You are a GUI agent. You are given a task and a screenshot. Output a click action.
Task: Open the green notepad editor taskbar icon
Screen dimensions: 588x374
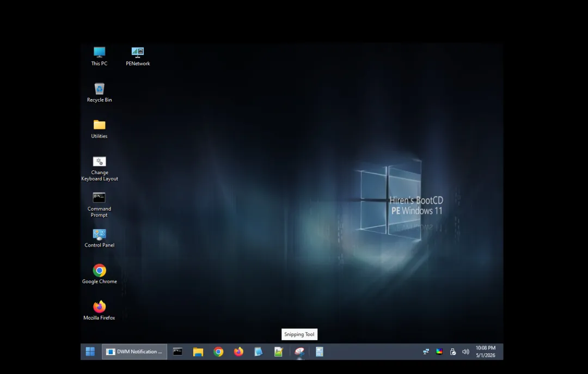[278, 352]
